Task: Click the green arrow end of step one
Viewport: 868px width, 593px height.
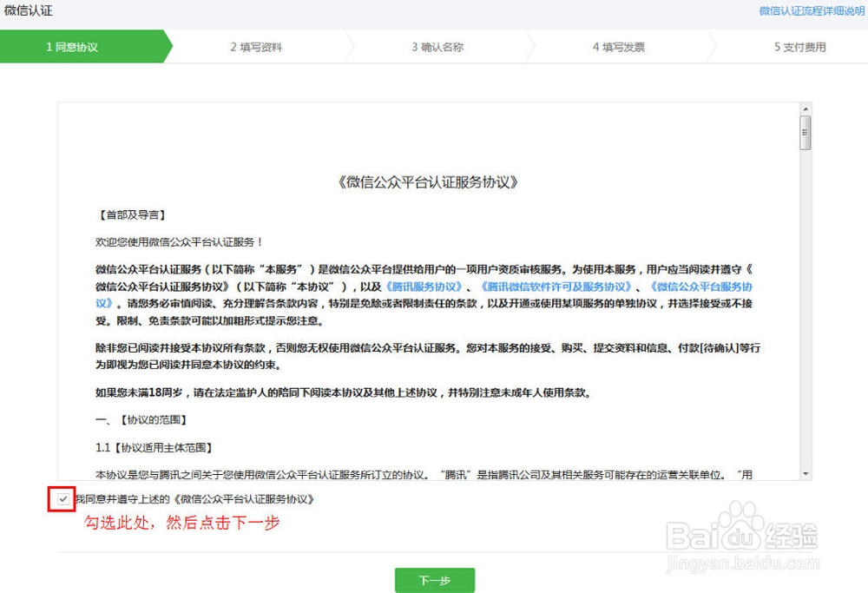Action: (x=167, y=47)
